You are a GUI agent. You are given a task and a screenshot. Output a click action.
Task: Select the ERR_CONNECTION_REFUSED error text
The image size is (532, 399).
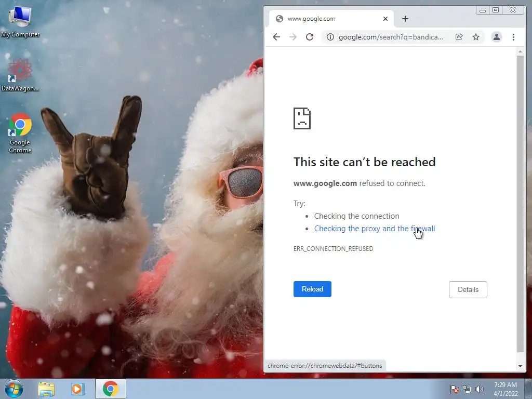333,249
